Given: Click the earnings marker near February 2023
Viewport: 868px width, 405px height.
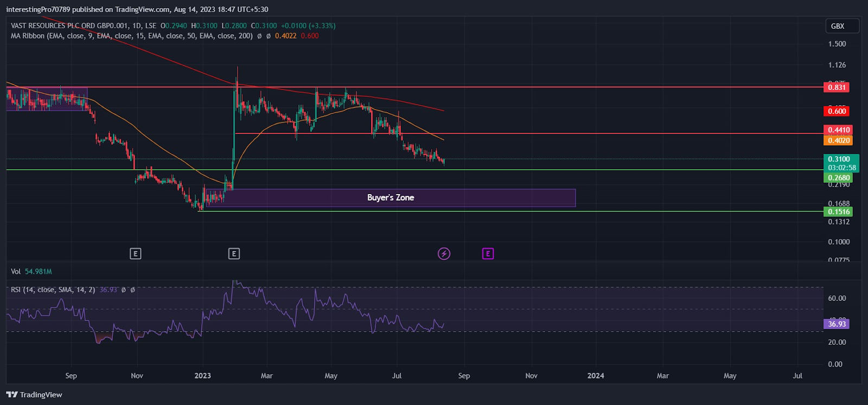Looking at the screenshot, I should (x=234, y=253).
